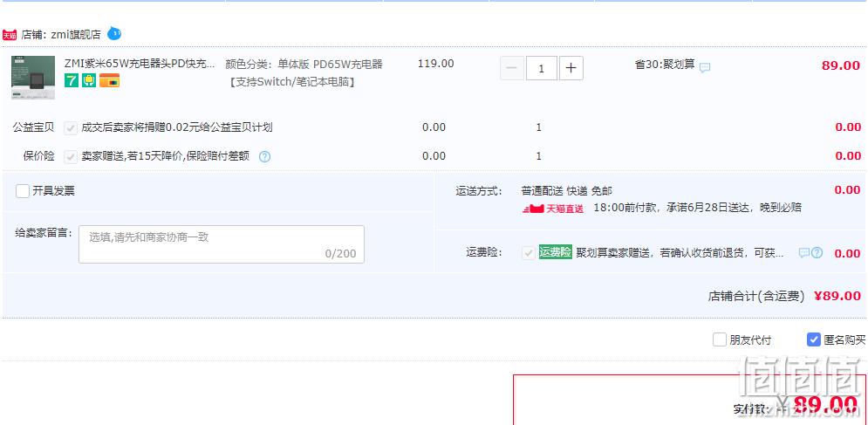868x425 pixels.
Task: Open the comment bubble next to 聚划算
Action: click(705, 67)
